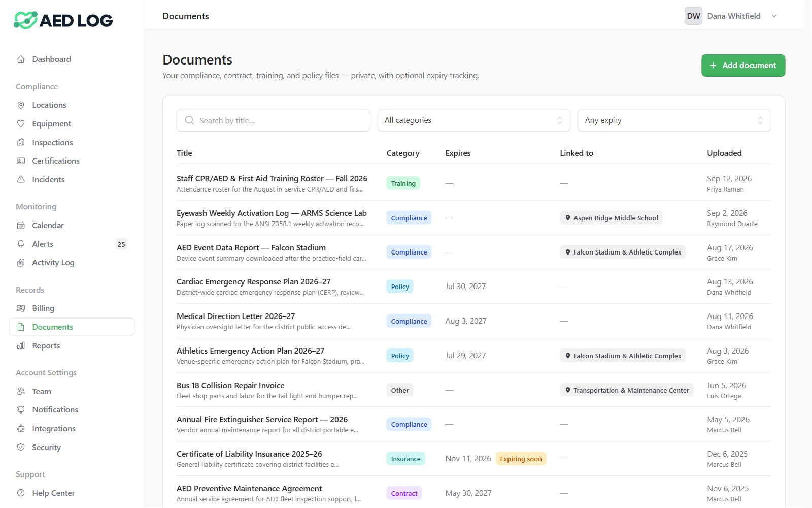Click the Team people icon
This screenshot has height=508, width=812.
pyautogui.click(x=21, y=392)
